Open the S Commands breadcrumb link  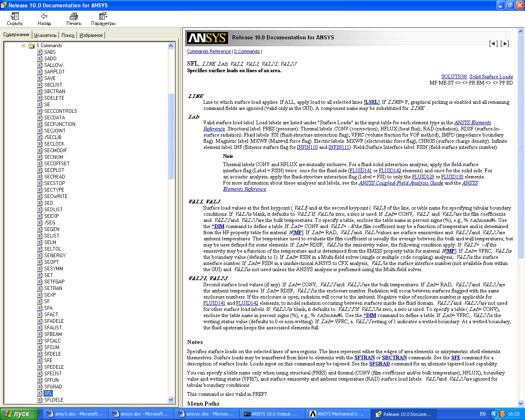point(247,52)
